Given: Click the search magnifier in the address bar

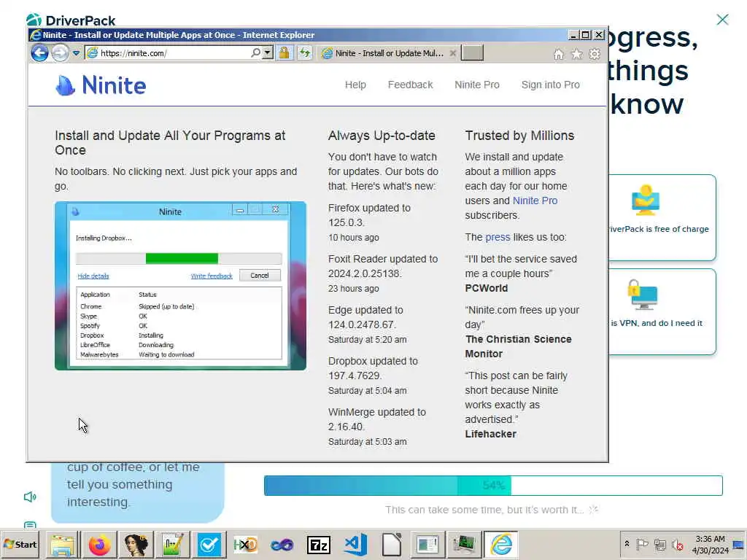Looking at the screenshot, I should (256, 52).
